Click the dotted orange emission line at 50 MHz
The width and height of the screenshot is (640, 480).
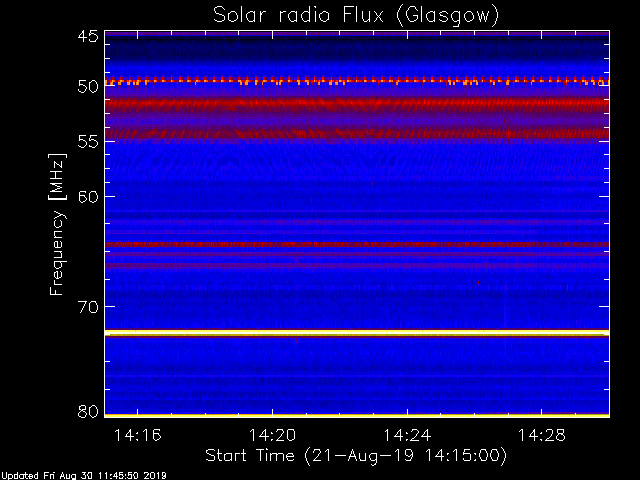(357, 81)
